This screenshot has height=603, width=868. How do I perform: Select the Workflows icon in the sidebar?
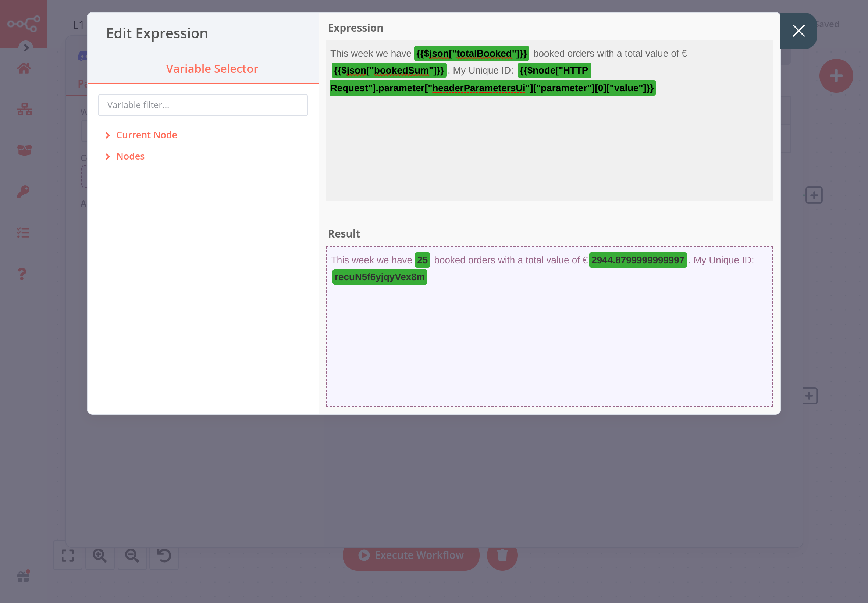[24, 110]
